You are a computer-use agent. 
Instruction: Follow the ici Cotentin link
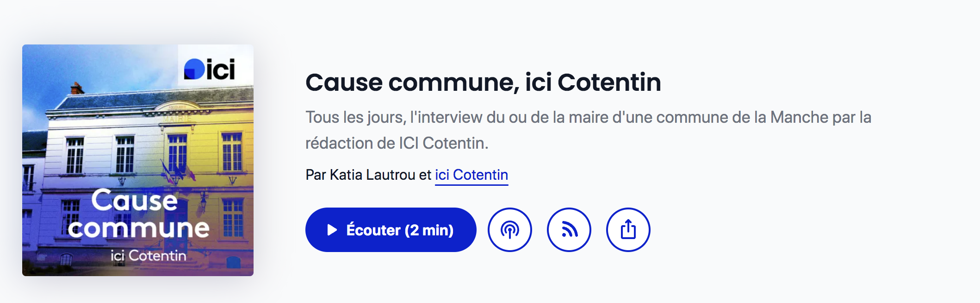click(471, 175)
